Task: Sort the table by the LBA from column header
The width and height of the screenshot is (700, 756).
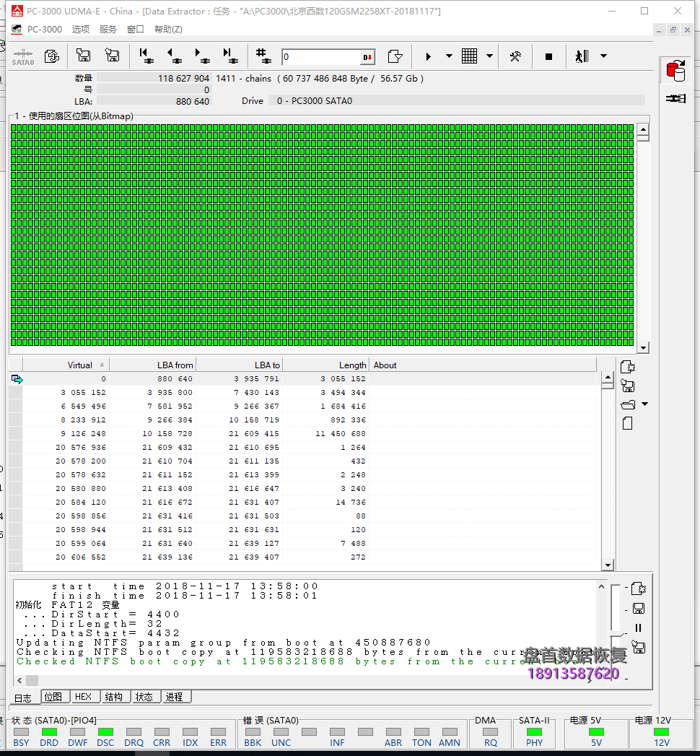Action: point(153,365)
